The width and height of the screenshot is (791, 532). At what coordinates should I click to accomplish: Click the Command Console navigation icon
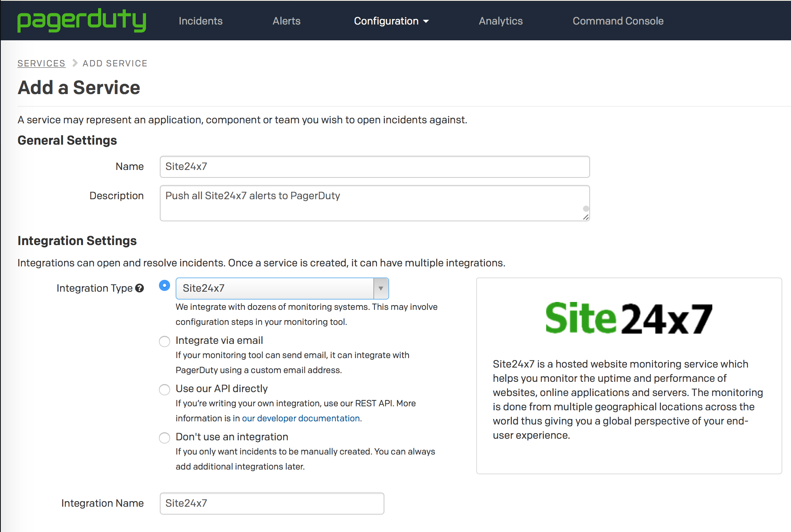pos(618,21)
